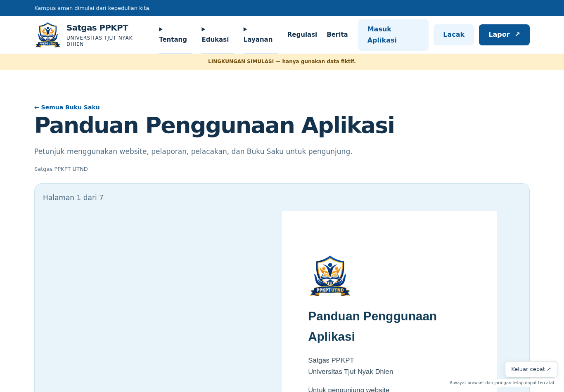Click the 'LINGKUNGAN SIMULASI' notice banner text

[282, 61]
